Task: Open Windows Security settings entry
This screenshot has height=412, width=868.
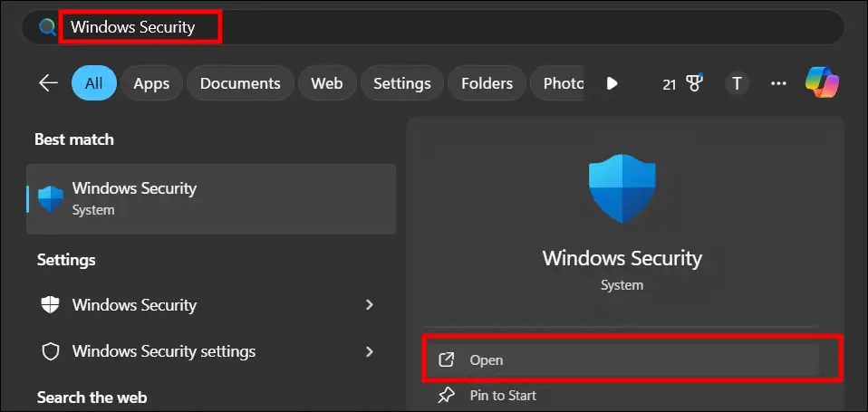Action: pos(211,351)
